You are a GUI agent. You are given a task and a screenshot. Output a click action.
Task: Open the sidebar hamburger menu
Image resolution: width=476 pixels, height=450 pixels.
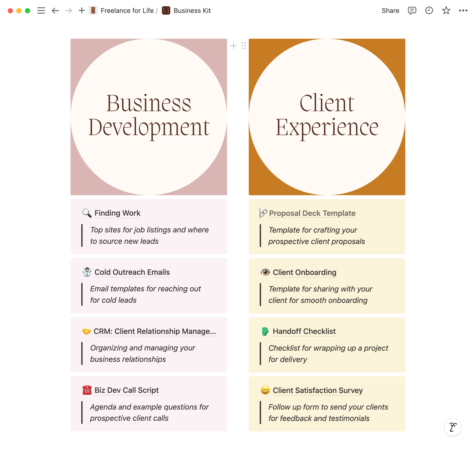coord(41,11)
